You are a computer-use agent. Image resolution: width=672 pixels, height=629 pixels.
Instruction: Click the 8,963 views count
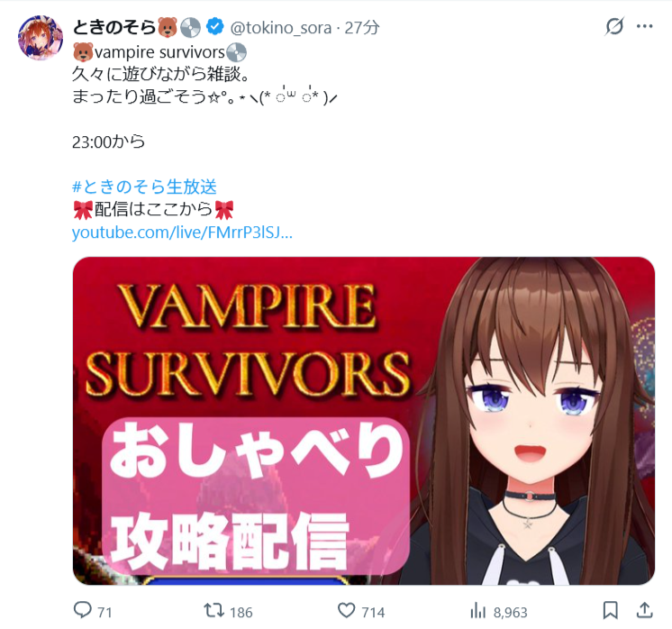tap(510, 612)
